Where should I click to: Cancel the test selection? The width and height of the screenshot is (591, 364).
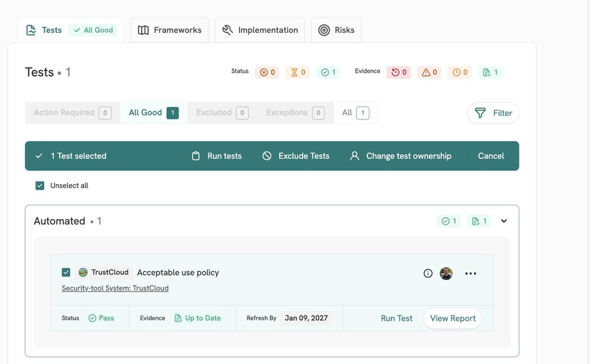[x=491, y=156]
